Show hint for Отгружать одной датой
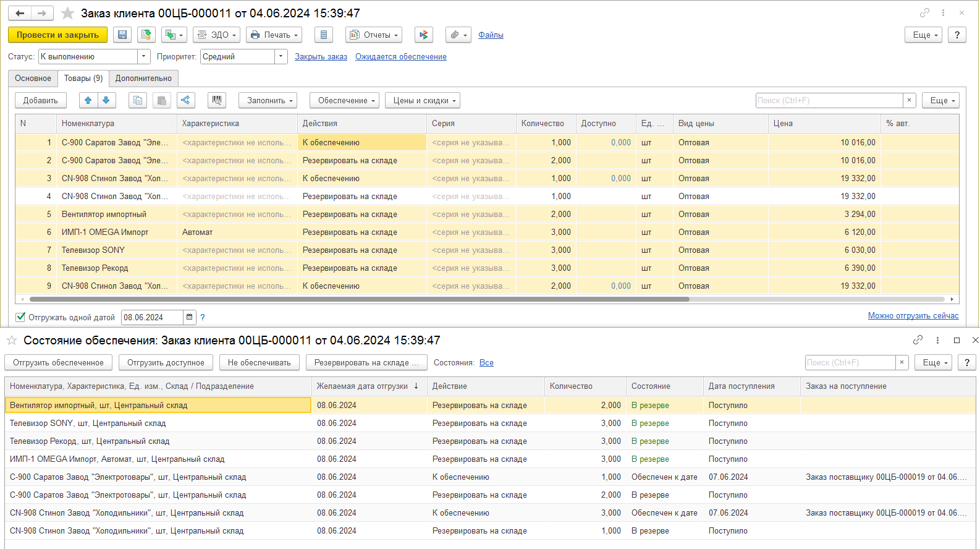Viewport: 980px width, 549px height. click(202, 317)
